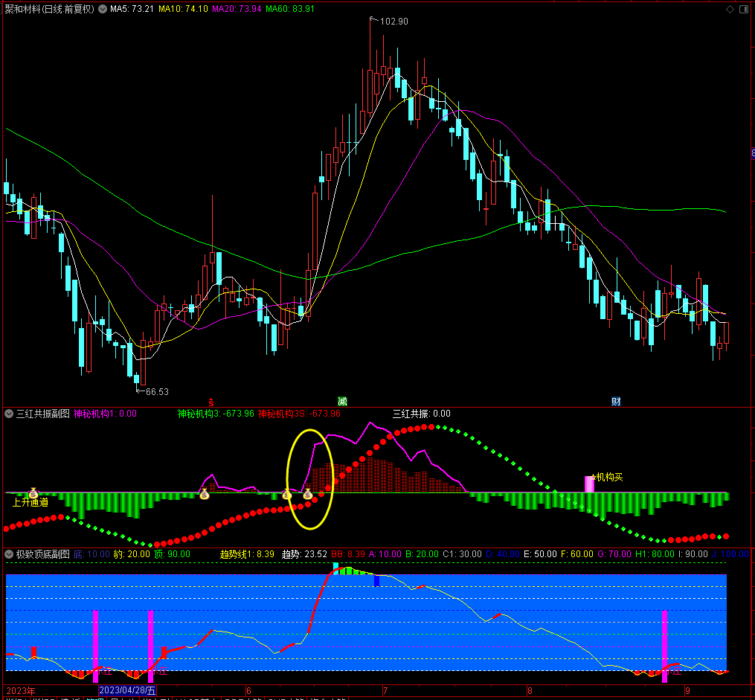Click the money bag icon above 上升通道

pyautogui.click(x=33, y=493)
